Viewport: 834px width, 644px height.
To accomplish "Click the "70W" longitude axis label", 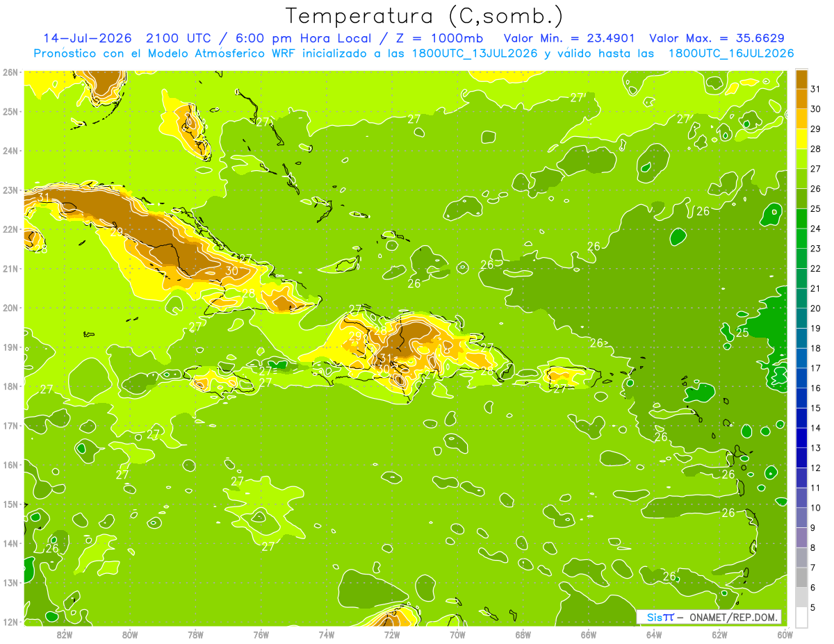I will [457, 635].
